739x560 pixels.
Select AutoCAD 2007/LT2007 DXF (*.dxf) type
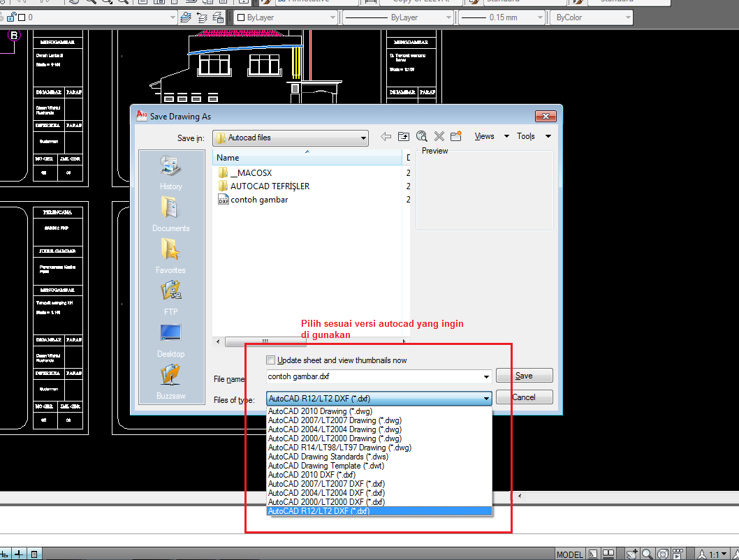(x=379, y=484)
